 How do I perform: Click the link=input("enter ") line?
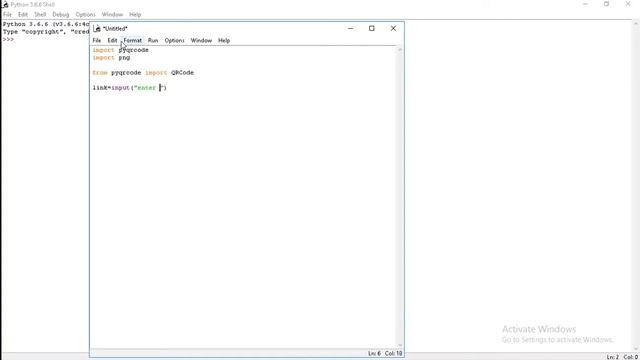(x=130, y=88)
